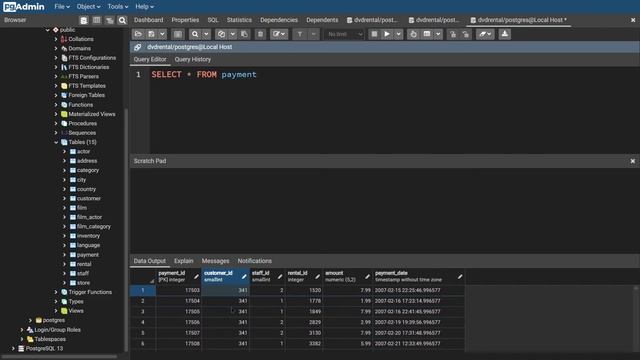Click the Paste rows icon
The height and width of the screenshot is (360, 640).
pyautogui.click(x=244, y=34)
